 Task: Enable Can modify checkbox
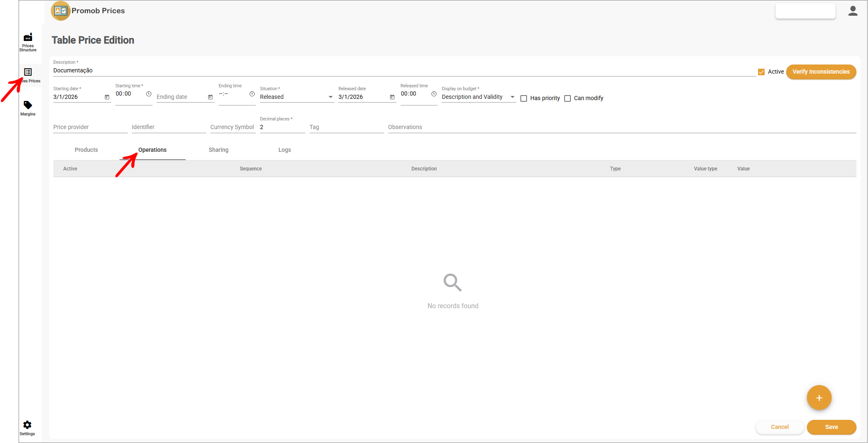568,98
